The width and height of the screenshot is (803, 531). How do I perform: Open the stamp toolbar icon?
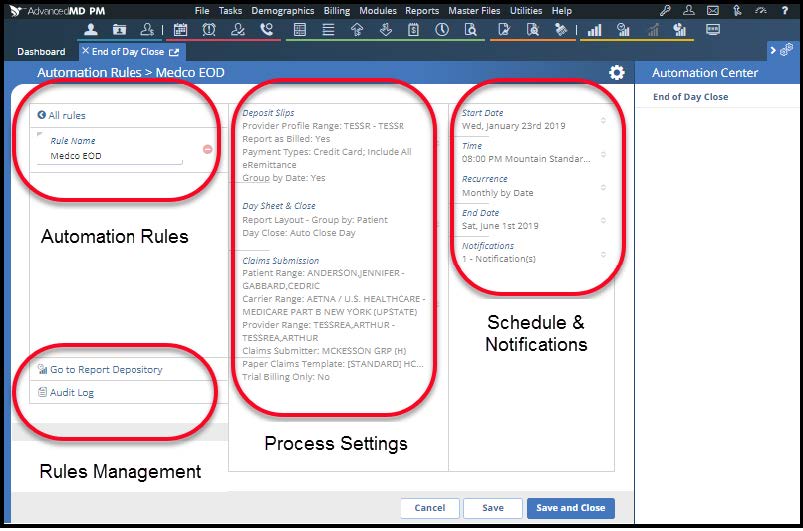coord(561,30)
